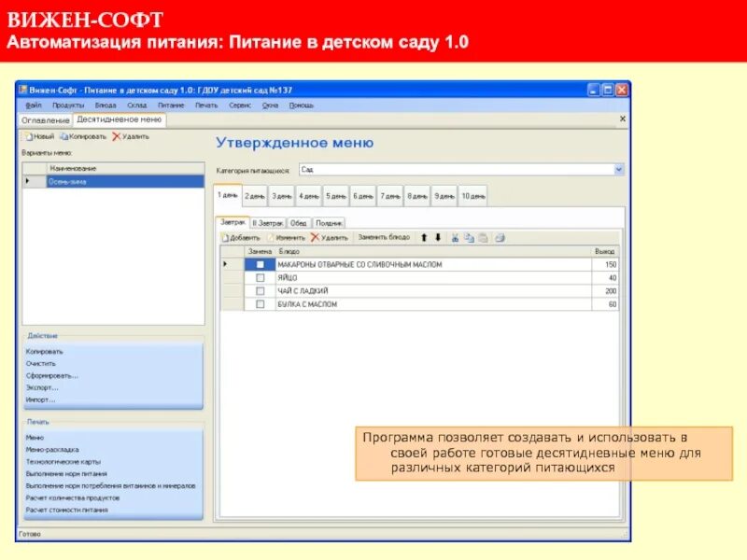747x560 pixels.
Task: Open the Сервис menu
Action: click(240, 105)
